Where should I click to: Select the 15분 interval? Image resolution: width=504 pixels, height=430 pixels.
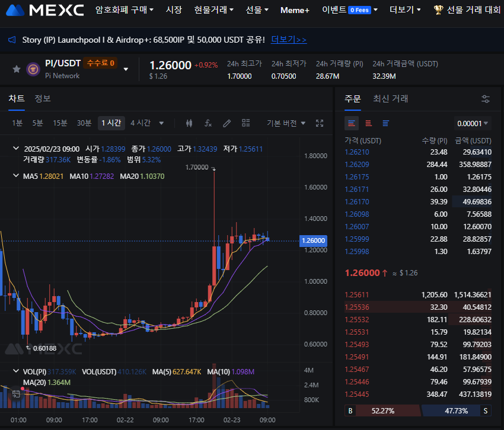(60, 123)
